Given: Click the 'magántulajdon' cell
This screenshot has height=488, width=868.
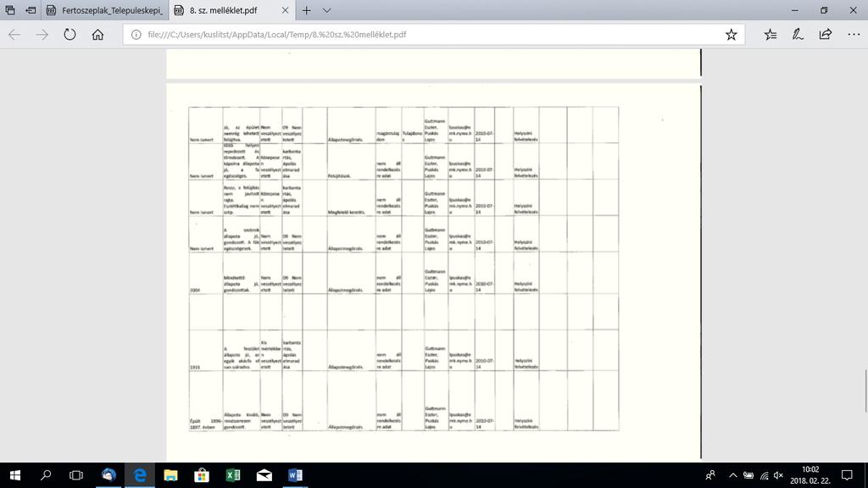Looking at the screenshot, I should point(388,125).
